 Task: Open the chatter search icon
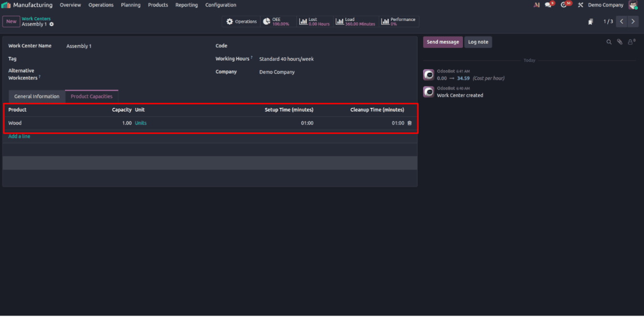click(609, 42)
